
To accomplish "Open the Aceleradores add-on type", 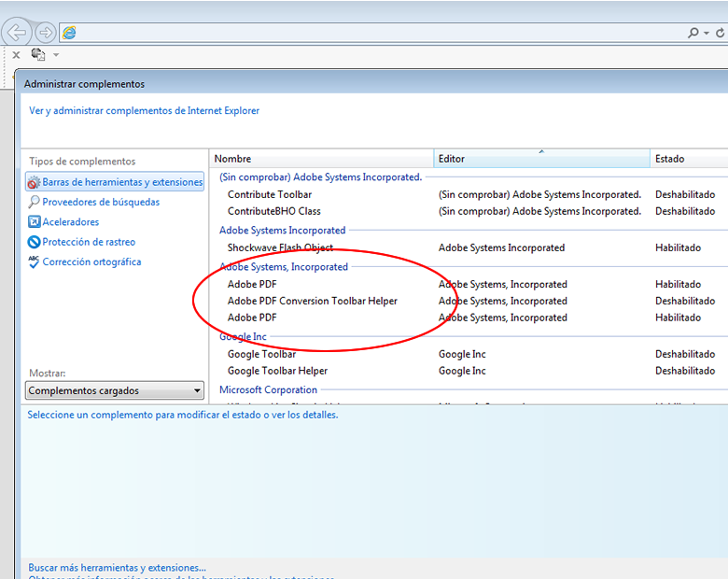I will tap(70, 222).
